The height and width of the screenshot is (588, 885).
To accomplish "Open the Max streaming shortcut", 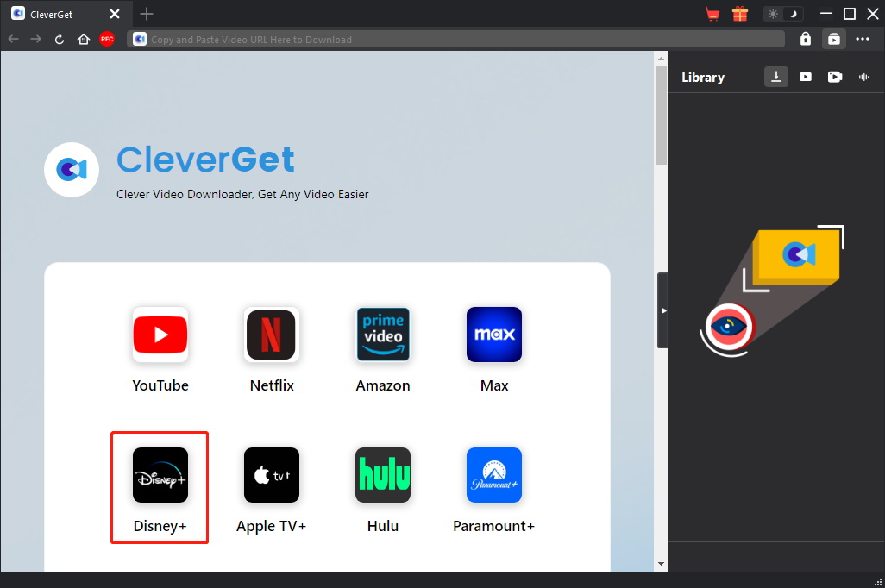I will pyautogui.click(x=494, y=335).
